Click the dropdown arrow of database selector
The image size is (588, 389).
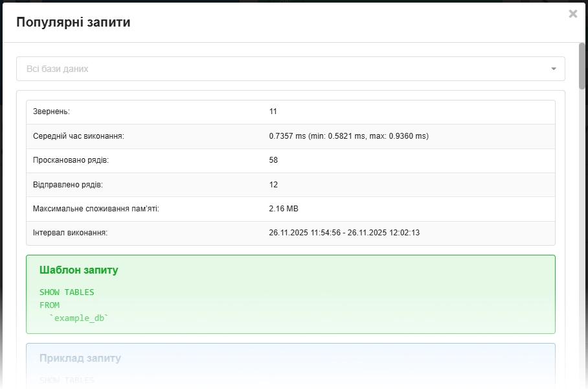pyautogui.click(x=554, y=69)
